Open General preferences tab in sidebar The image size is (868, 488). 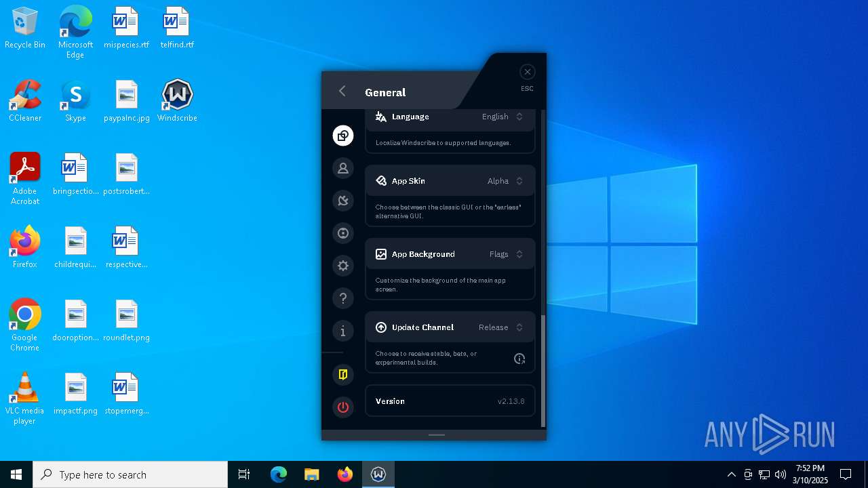(x=343, y=136)
